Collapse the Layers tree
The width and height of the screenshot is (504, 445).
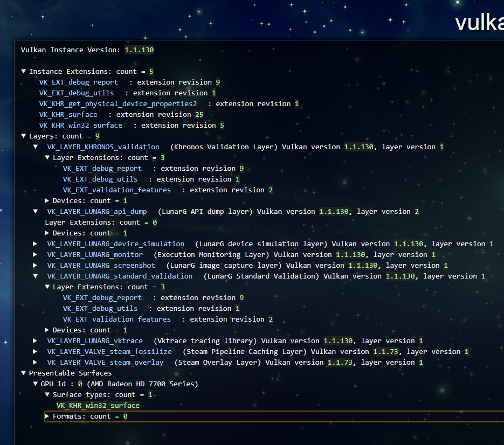click(23, 136)
